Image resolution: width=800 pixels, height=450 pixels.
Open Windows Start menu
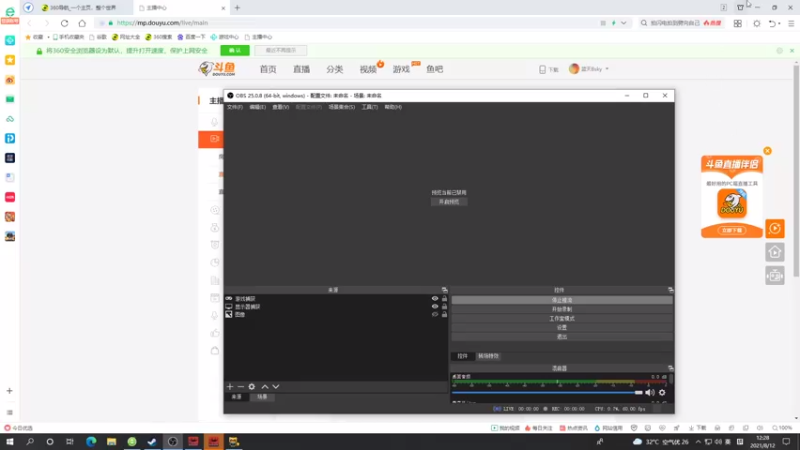pos(10,442)
